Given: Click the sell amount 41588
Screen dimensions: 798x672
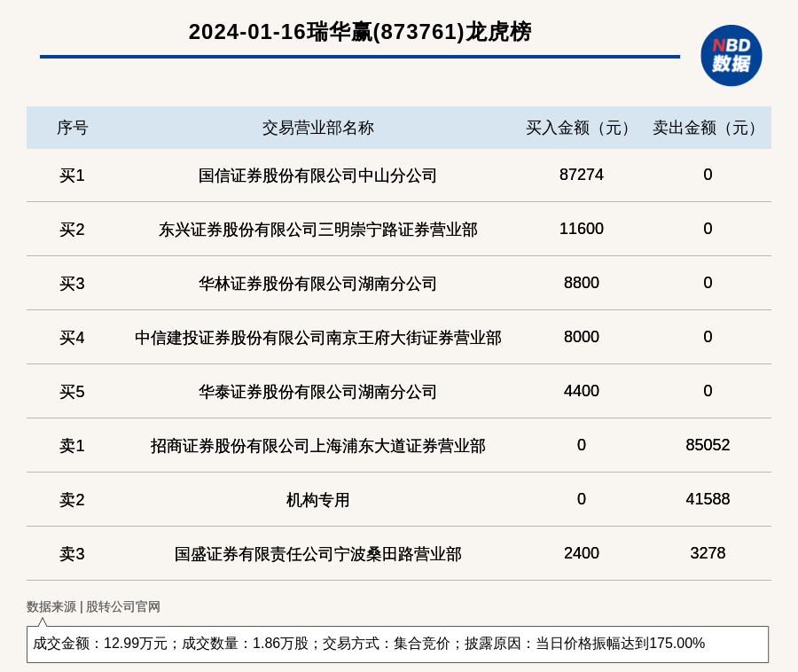Looking at the screenshot, I should [708, 499].
